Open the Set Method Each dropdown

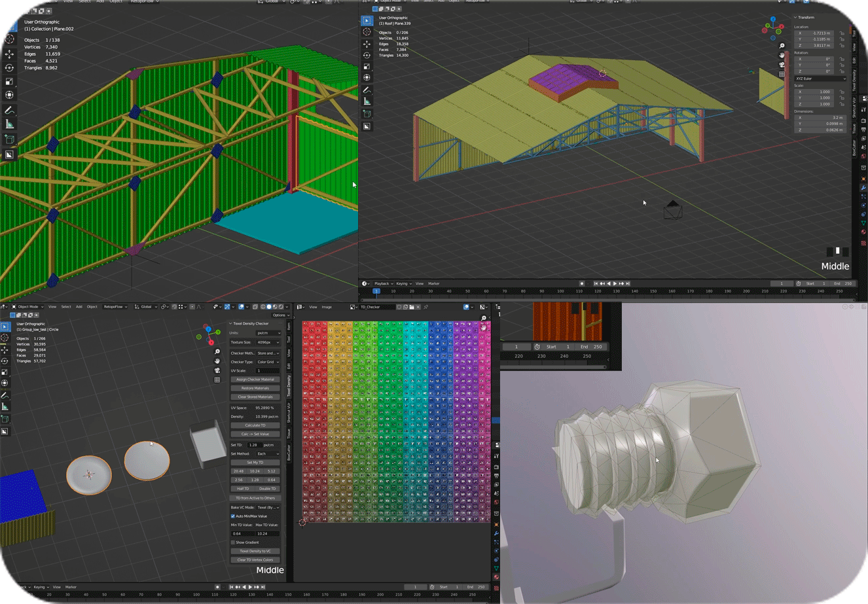[268, 453]
